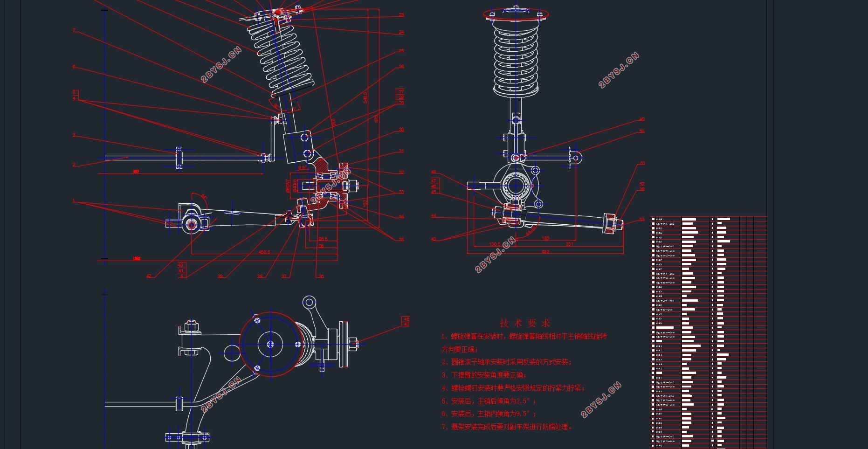Click part balloon number 49
This screenshot has height=449, width=868.
pyautogui.click(x=642, y=119)
